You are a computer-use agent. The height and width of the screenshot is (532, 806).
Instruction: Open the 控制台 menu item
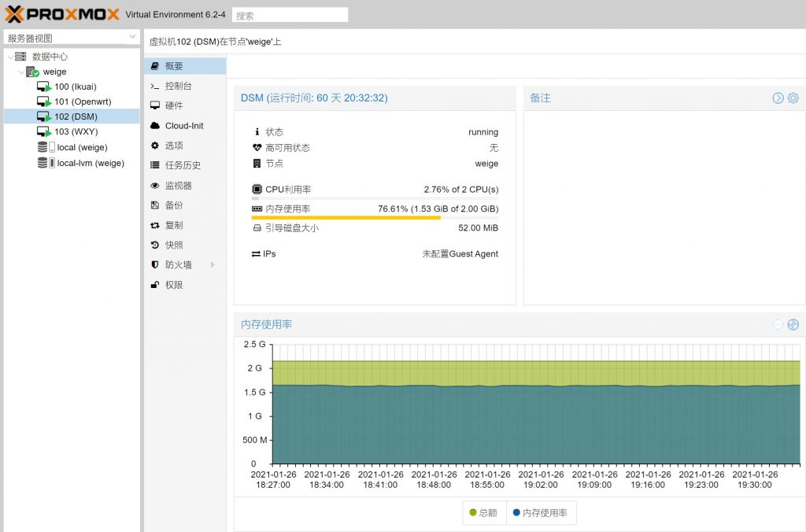[x=178, y=86]
